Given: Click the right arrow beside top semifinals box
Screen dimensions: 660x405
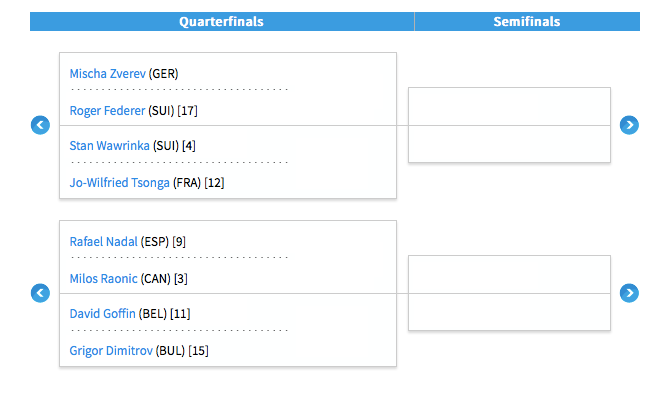Looking at the screenshot, I should (x=629, y=125).
